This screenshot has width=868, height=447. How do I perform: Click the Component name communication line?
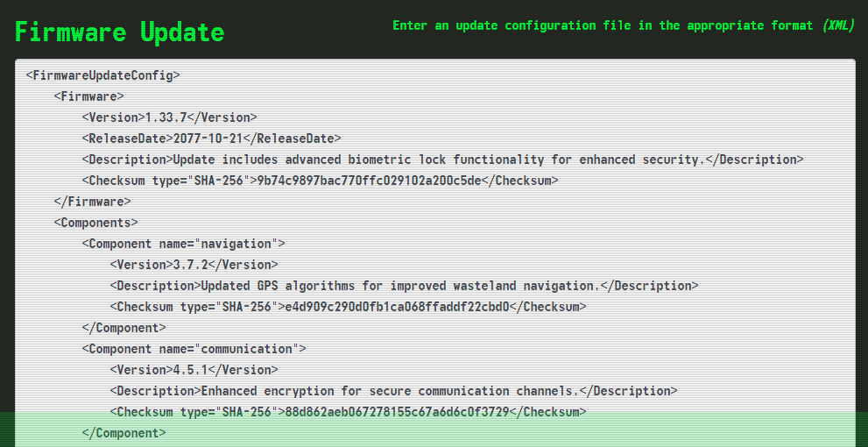[194, 349]
